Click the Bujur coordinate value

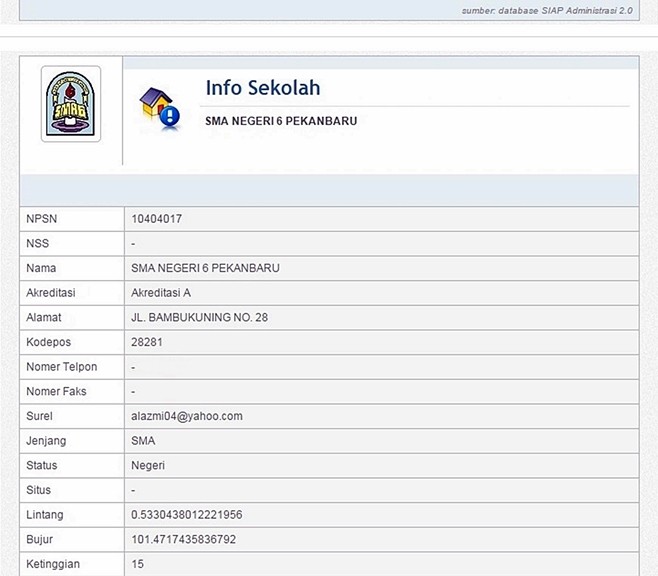[183, 540]
